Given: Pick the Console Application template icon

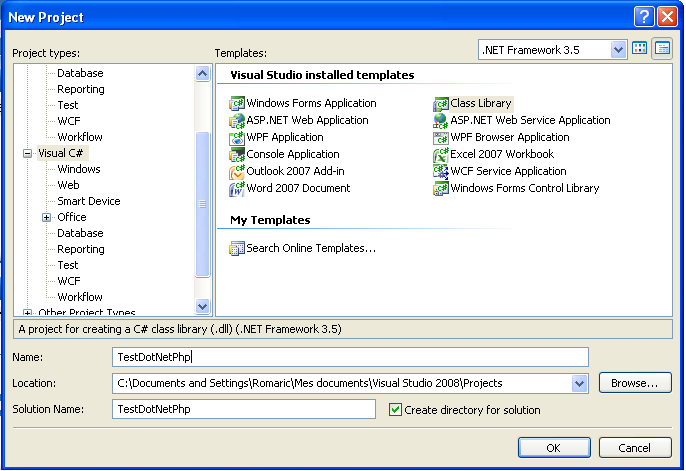Looking at the screenshot, I should pos(237,155).
